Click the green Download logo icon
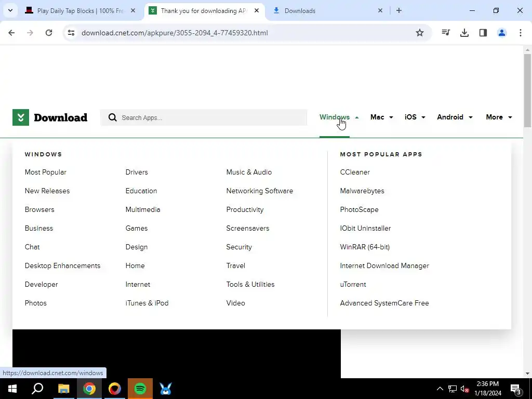The width and height of the screenshot is (532, 399). click(21, 117)
